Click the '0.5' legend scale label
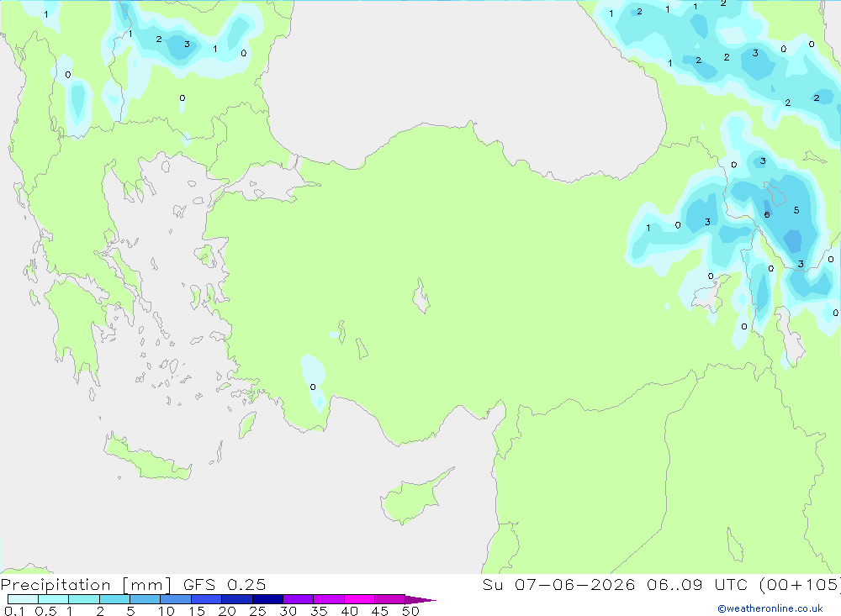Image resolution: width=841 pixels, height=616 pixels. point(45,611)
